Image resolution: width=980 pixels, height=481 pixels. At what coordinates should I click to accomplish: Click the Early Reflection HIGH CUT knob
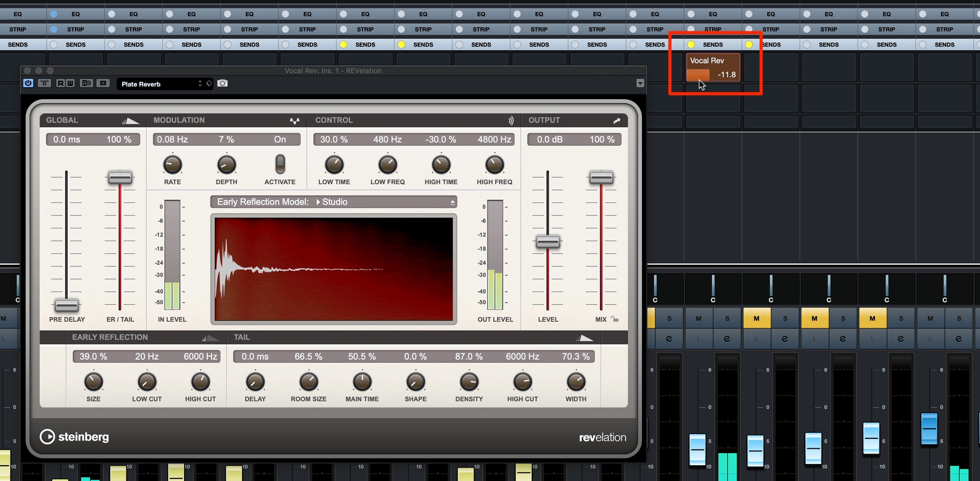200,381
